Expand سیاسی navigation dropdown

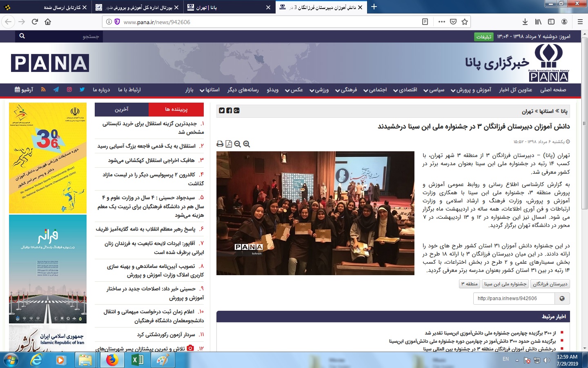434,90
